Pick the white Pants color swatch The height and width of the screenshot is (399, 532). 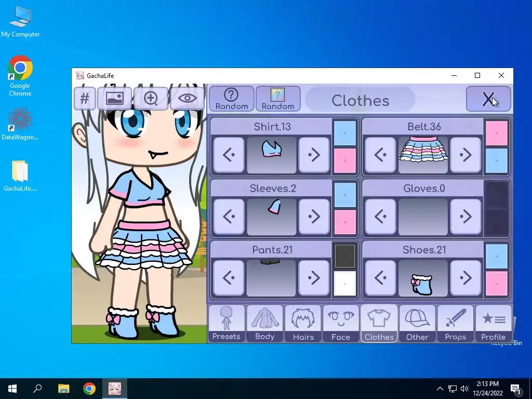pos(345,284)
